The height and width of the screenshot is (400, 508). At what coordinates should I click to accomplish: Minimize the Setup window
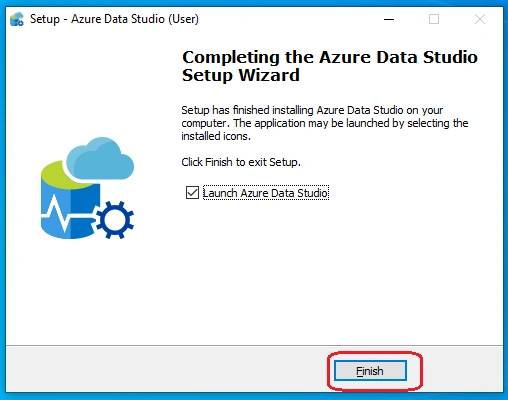389,19
